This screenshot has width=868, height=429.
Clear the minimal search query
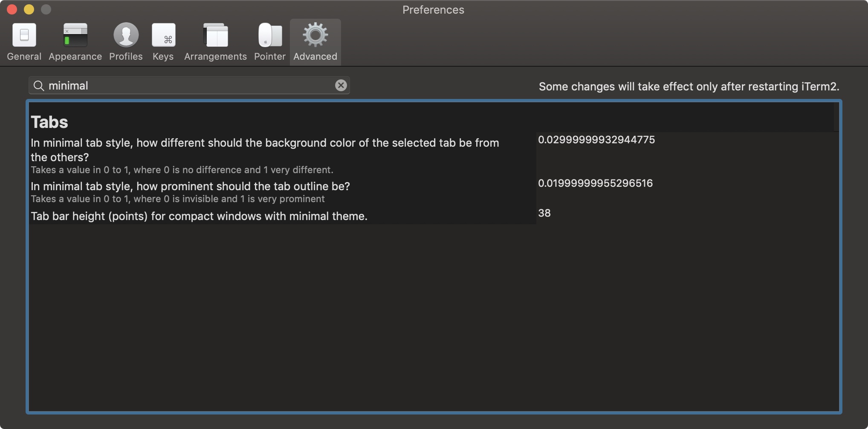(x=340, y=85)
